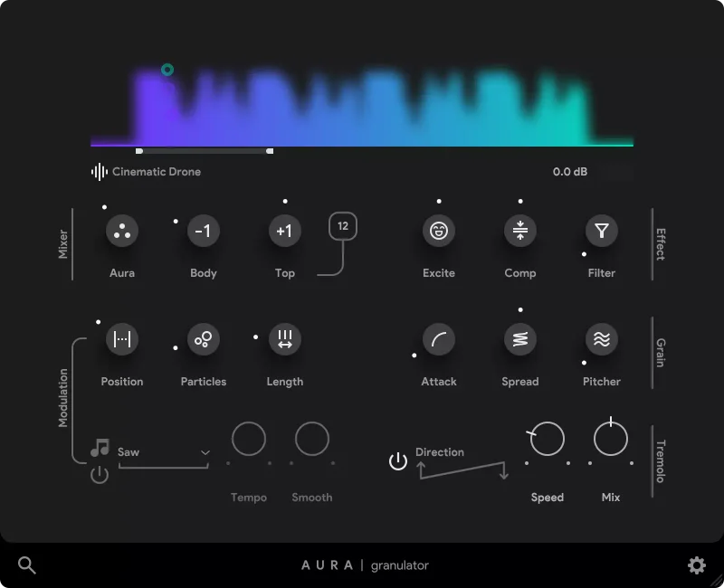Click the AURA granulator title text
Screen dimensions: 724x588
(x=365, y=565)
